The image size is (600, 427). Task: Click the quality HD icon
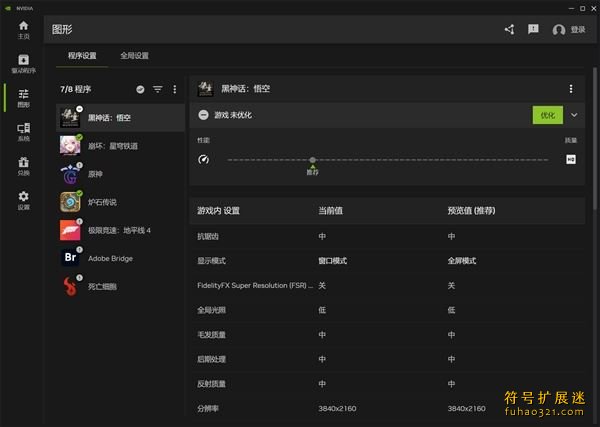click(x=571, y=160)
